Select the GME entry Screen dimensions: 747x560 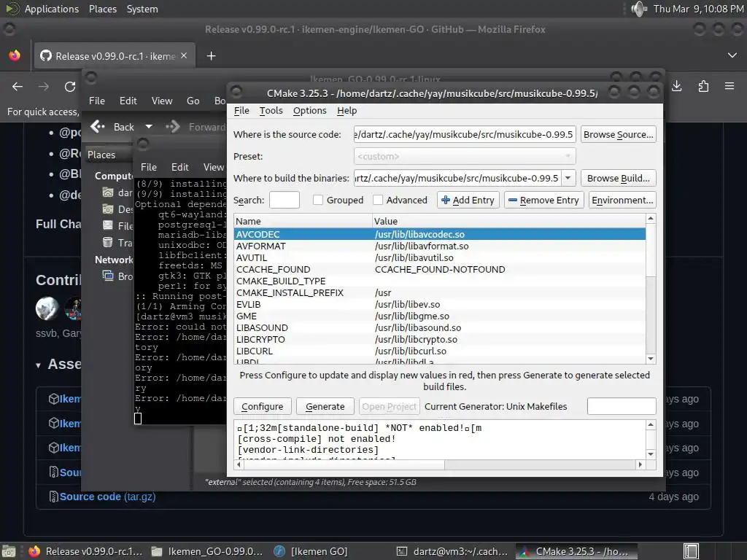point(439,316)
